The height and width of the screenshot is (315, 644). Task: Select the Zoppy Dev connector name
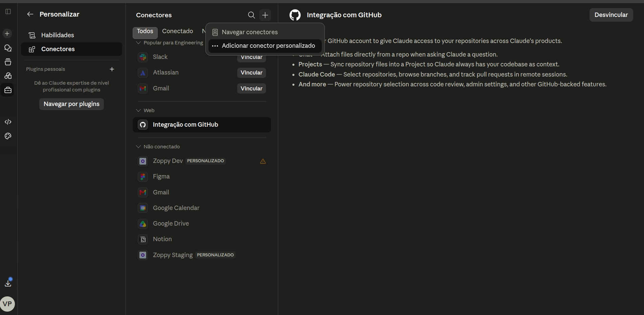coord(168,161)
